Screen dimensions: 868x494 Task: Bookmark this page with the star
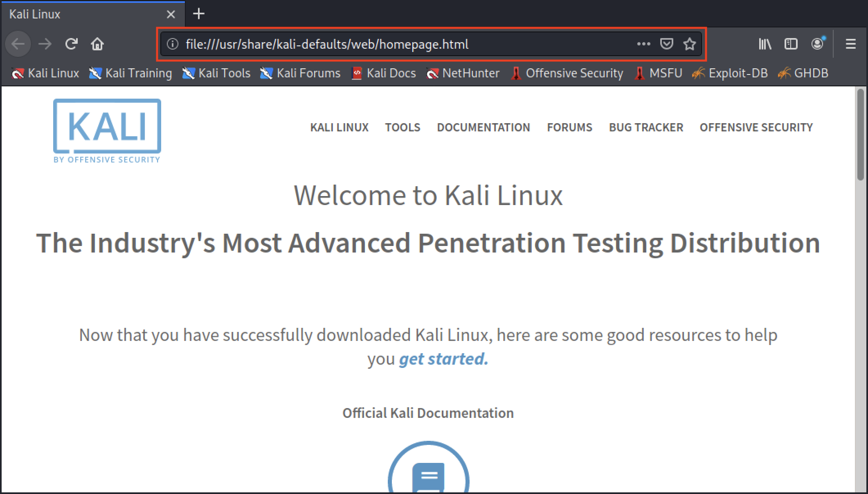pyautogui.click(x=690, y=44)
